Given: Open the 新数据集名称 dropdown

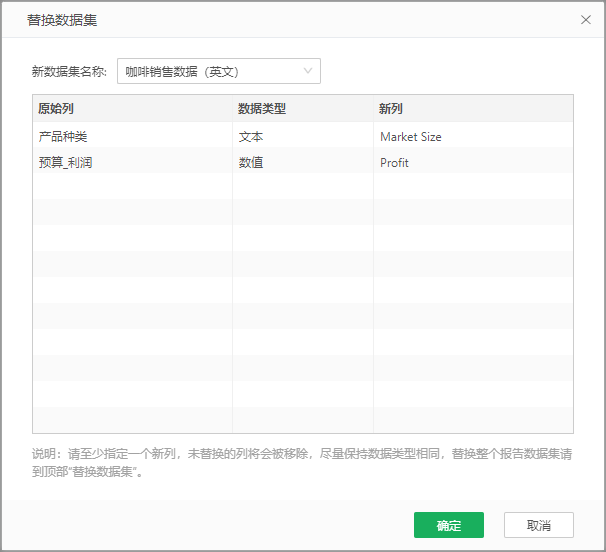Looking at the screenshot, I should pos(219,71).
